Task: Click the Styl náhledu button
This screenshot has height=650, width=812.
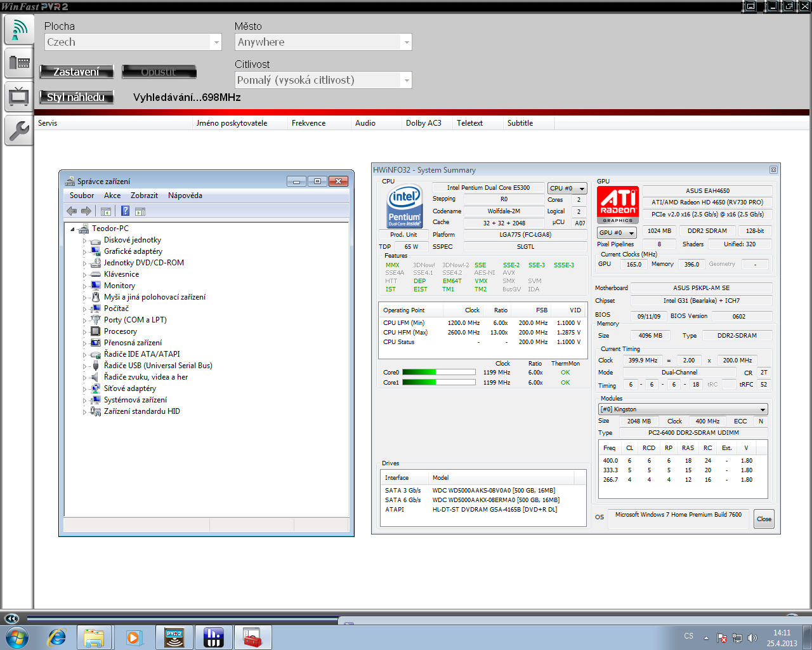Action: click(76, 97)
